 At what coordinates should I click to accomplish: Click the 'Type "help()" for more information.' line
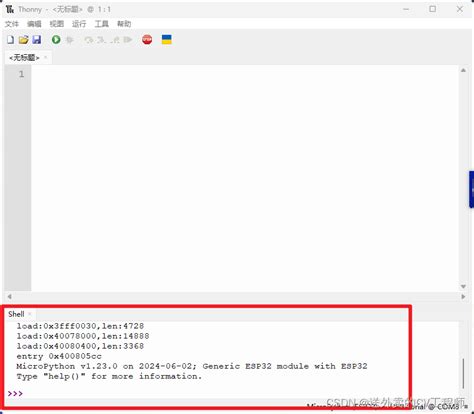pos(109,376)
